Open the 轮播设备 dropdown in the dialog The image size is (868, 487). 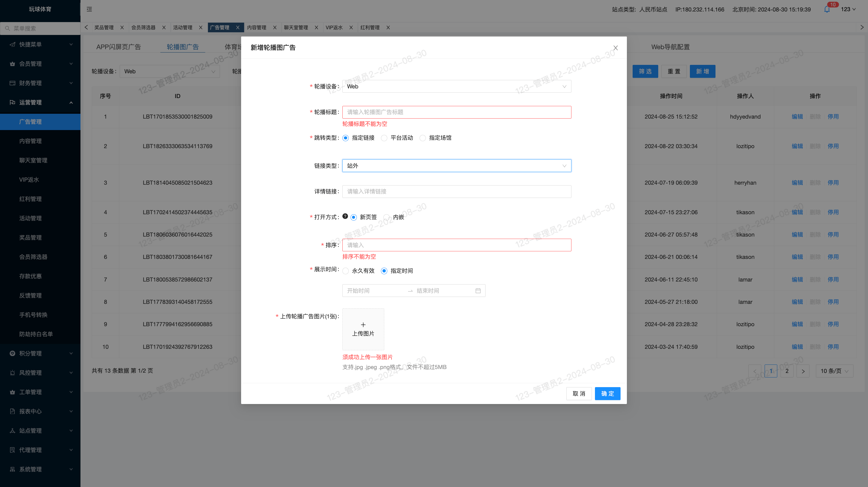click(457, 86)
